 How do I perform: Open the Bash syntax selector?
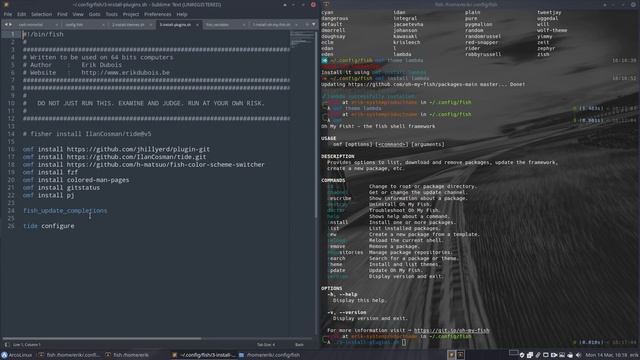click(299, 344)
